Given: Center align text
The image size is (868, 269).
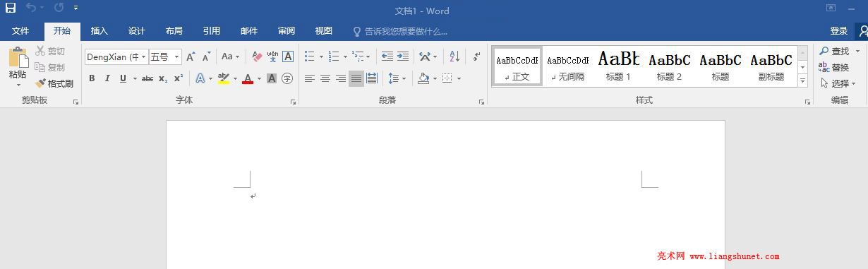Looking at the screenshot, I should [x=325, y=78].
